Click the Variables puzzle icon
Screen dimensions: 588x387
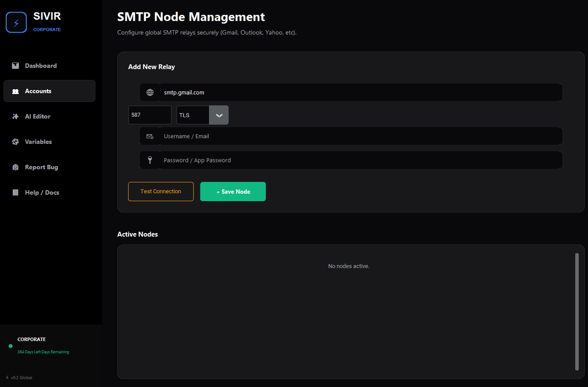(16, 142)
